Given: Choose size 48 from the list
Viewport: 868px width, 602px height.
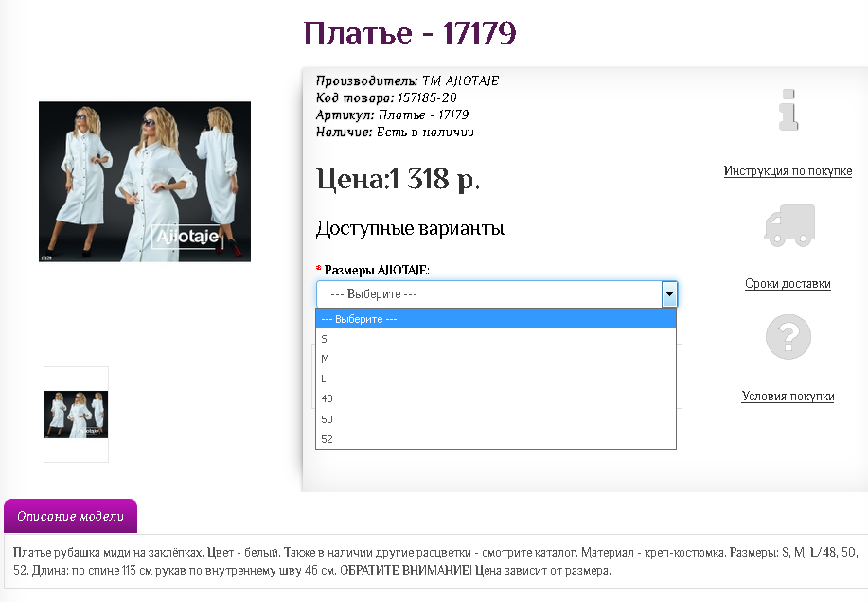Looking at the screenshot, I should pos(496,398).
